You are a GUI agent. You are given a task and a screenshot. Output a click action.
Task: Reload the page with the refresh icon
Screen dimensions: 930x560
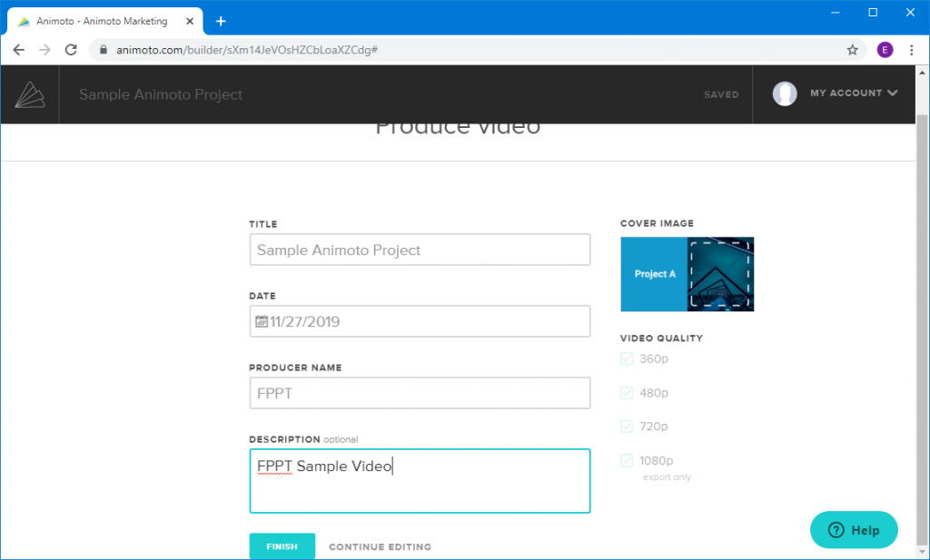pos(71,50)
